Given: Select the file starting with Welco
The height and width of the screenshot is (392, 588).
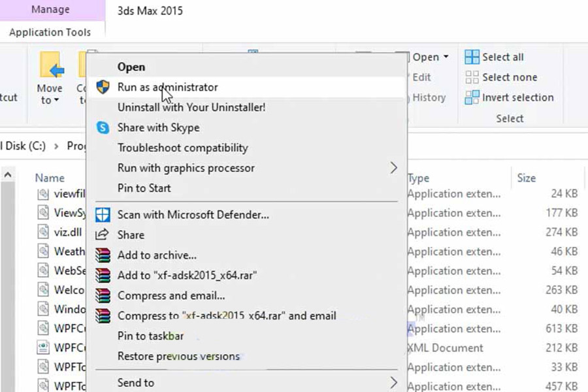Looking at the screenshot, I should click(x=70, y=290).
